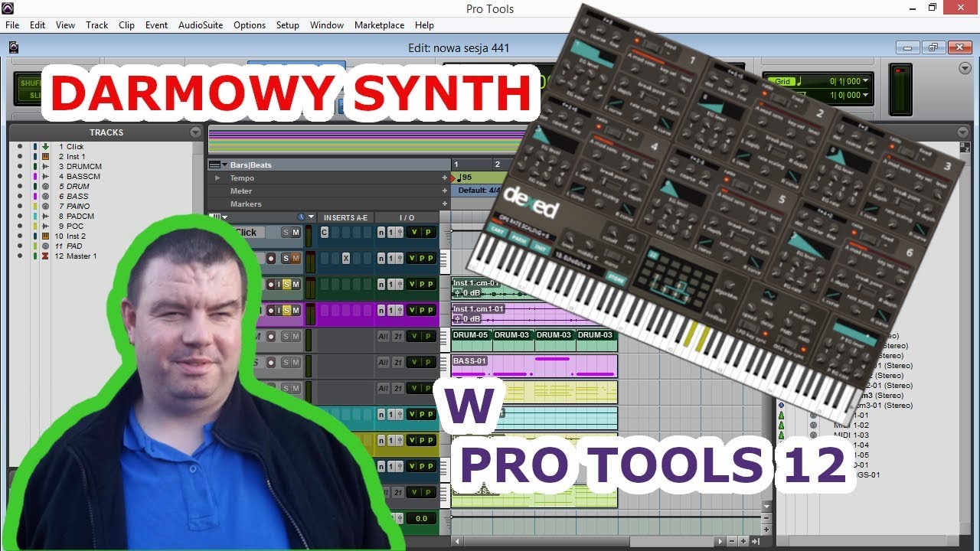Open the Grid value dropdown showing 0|1|000
The image size is (980, 551).
(x=866, y=81)
